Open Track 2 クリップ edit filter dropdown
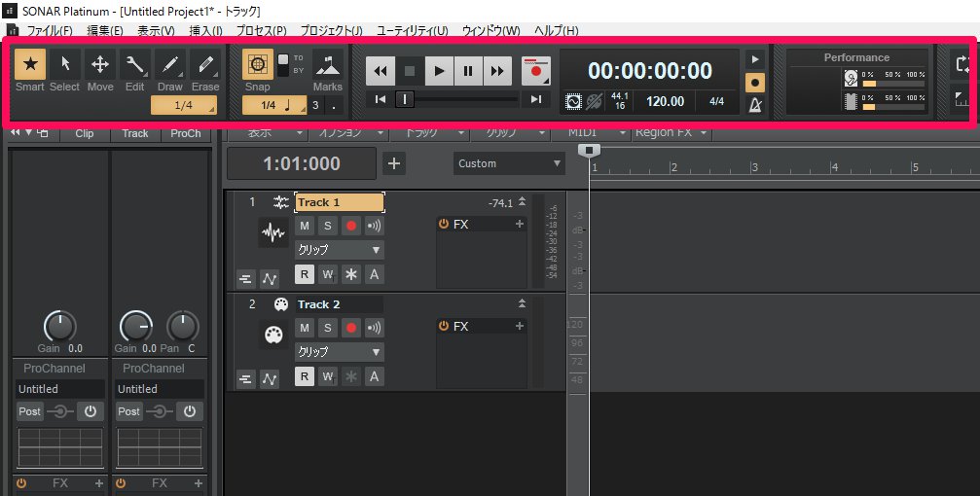This screenshot has width=980, height=496. pos(340,352)
